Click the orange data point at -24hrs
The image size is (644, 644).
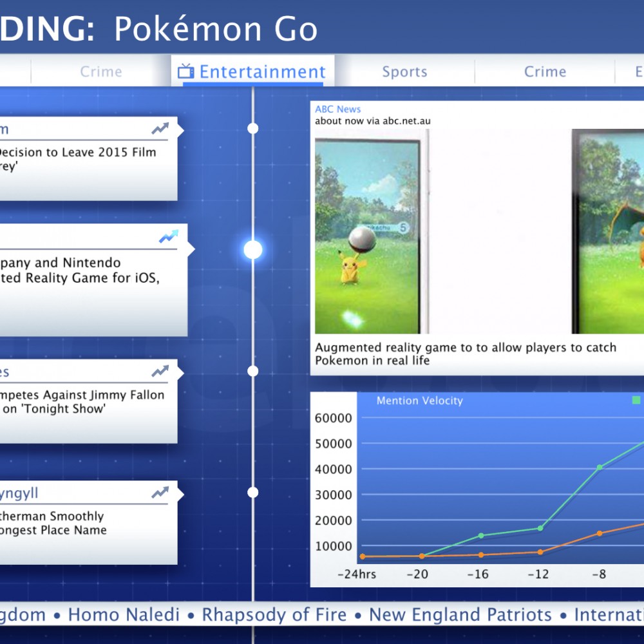(362, 556)
